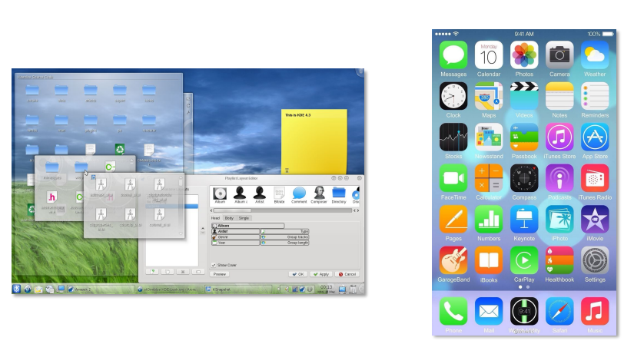Select the Group length field
This screenshot has width=644, height=344.
284,243
